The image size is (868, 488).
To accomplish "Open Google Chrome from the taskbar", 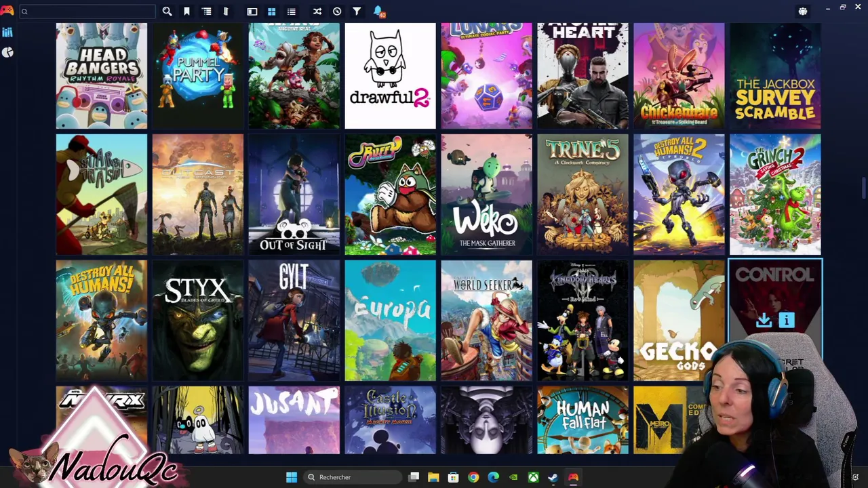I will click(473, 477).
